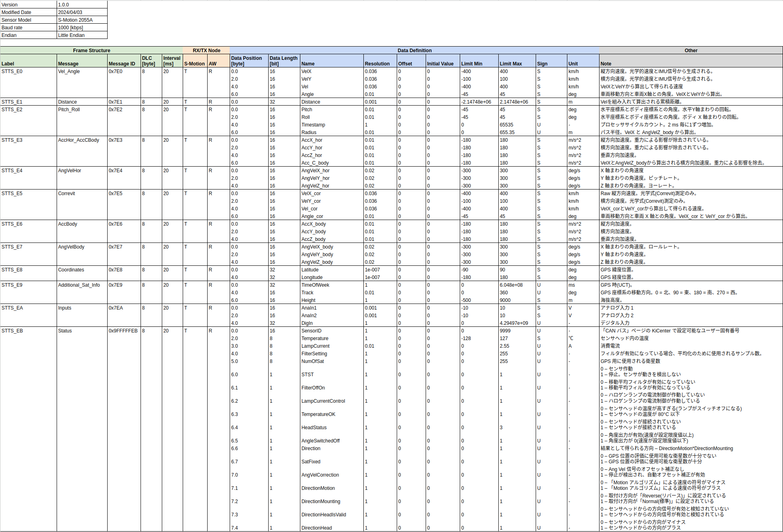The width and height of the screenshot is (783, 532).
Task: Select the STTS_E1 label cell
Action: tap(29, 102)
